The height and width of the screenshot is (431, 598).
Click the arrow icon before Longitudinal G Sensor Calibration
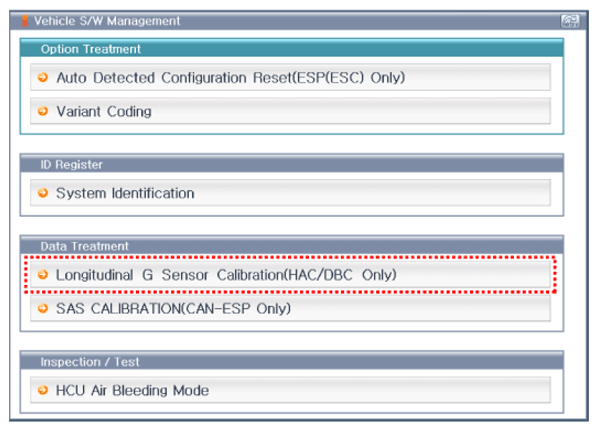(x=43, y=274)
